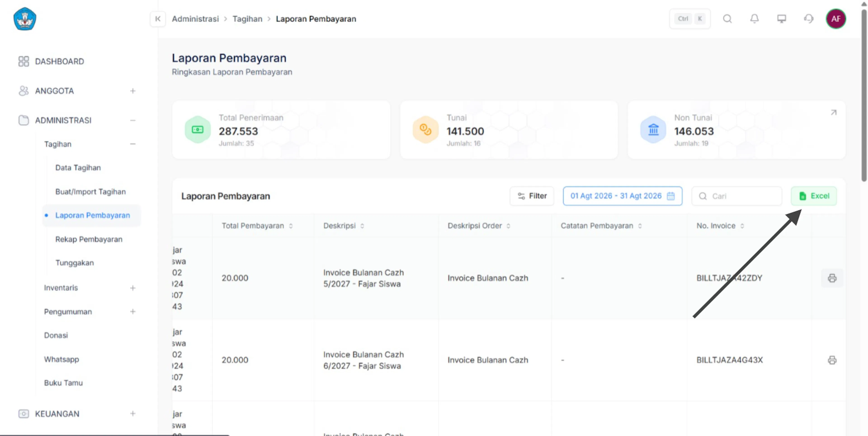The width and height of the screenshot is (868, 436).
Task: Open Ctrl K command shortcut button
Action: tap(690, 19)
